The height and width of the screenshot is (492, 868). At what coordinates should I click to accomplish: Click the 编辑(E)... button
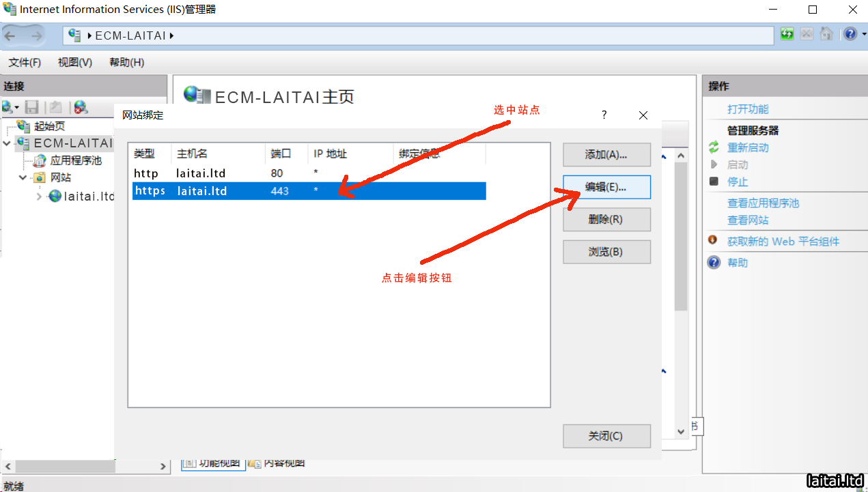(x=606, y=187)
